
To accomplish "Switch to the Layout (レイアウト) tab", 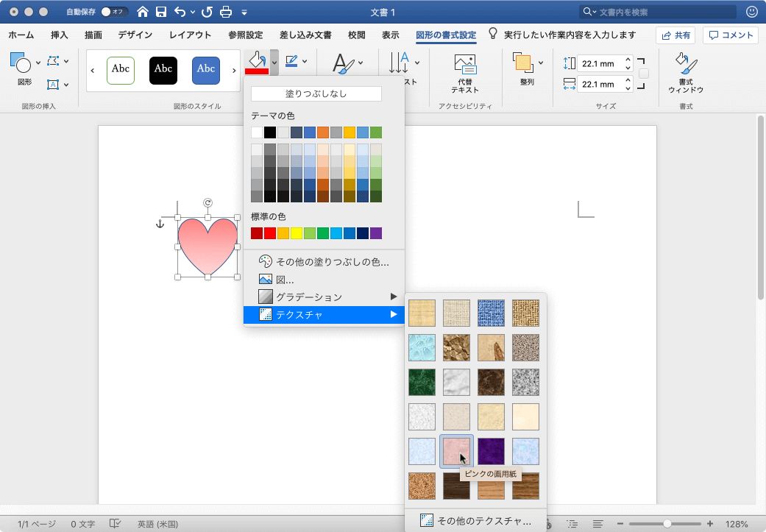I will (190, 35).
